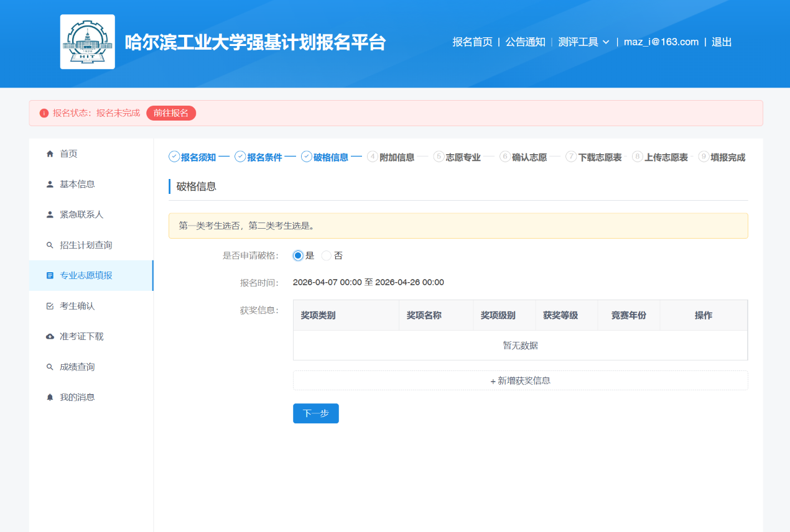Click the bell icon beside 我的消息

tap(50, 397)
